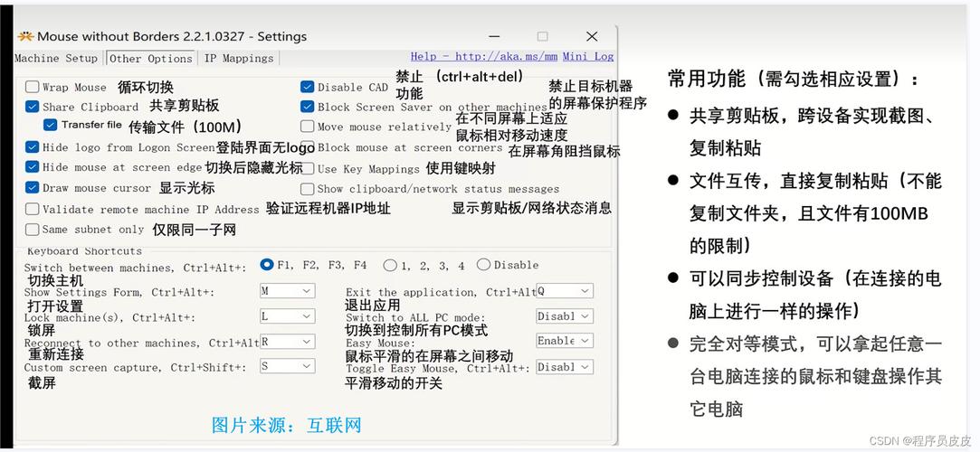
Task: Enable the Wrap Mouse checkbox
Action: coord(33,87)
